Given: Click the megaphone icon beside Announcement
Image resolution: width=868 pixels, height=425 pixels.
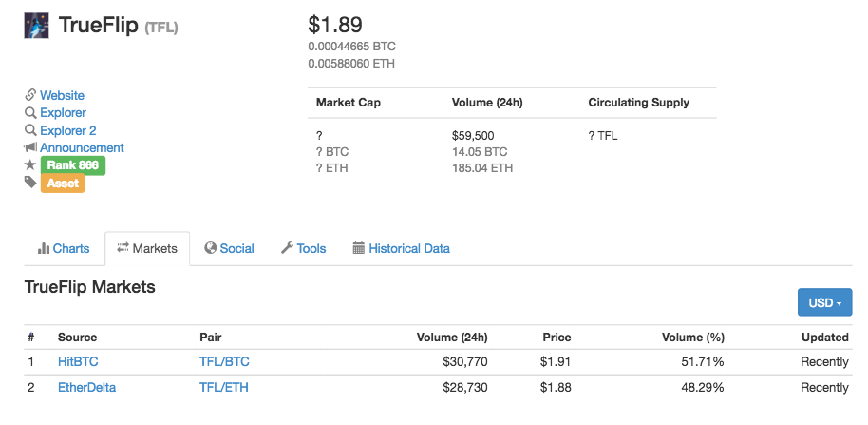Looking at the screenshot, I should tap(30, 147).
